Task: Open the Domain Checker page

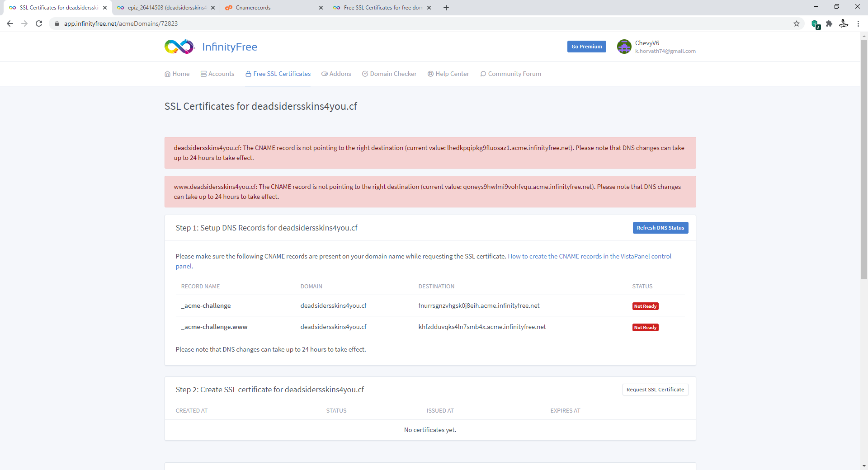Action: click(x=389, y=74)
